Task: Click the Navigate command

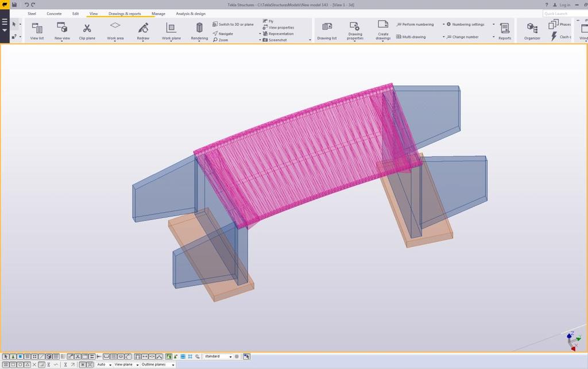Action: 223,33
